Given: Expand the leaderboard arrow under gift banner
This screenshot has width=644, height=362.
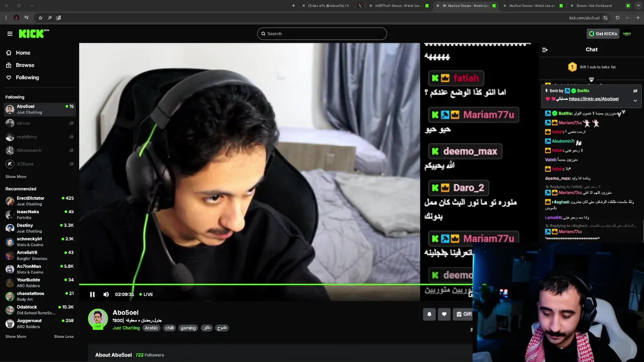Looking at the screenshot, I should pos(592,79).
